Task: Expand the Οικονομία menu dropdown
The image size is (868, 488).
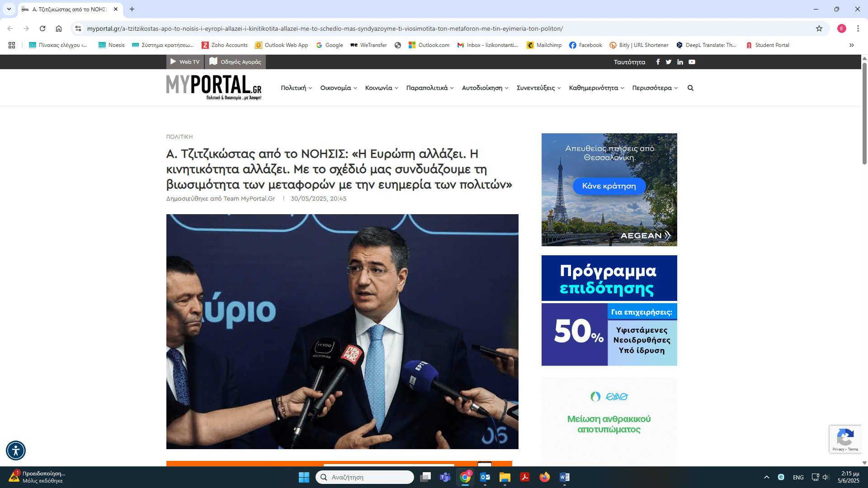Action: click(338, 88)
